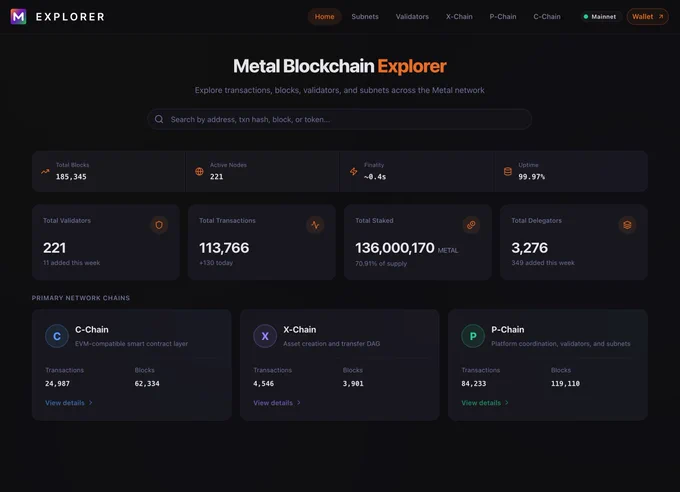Click P-Chain blocks value 119,110

566,384
